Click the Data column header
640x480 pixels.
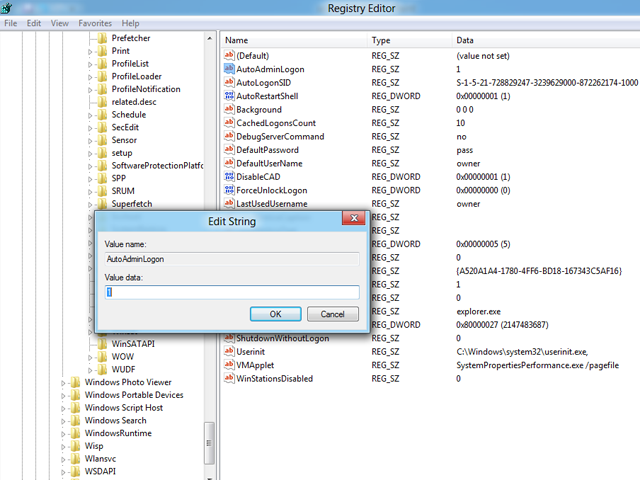[x=465, y=40]
